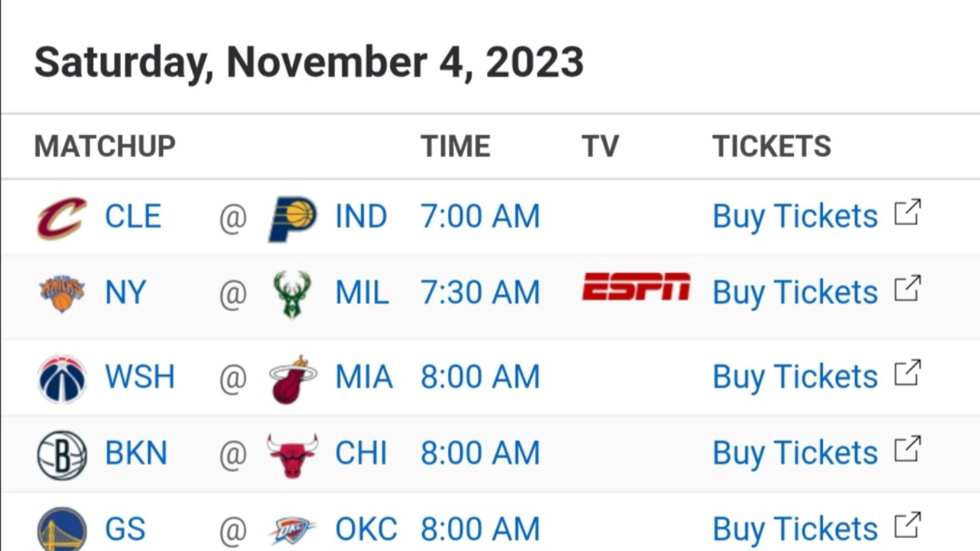Click the Washington Wizards logo
This screenshot has height=551, width=980.
[x=62, y=379]
